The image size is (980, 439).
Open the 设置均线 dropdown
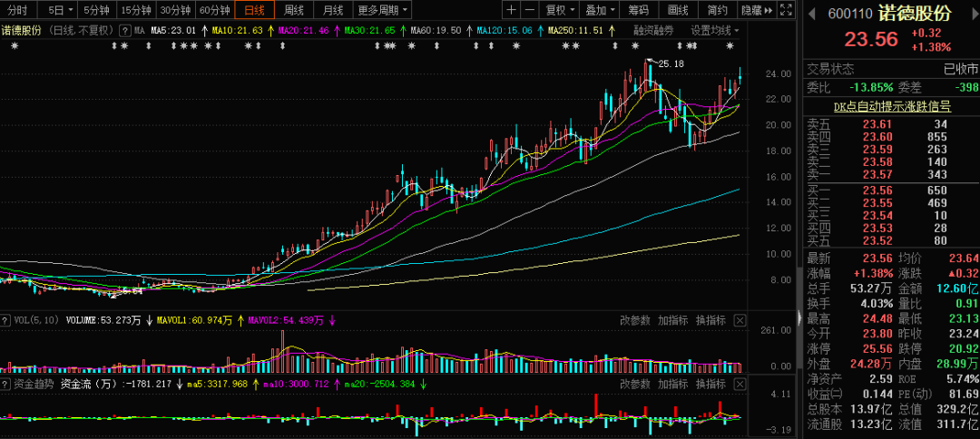tap(714, 30)
